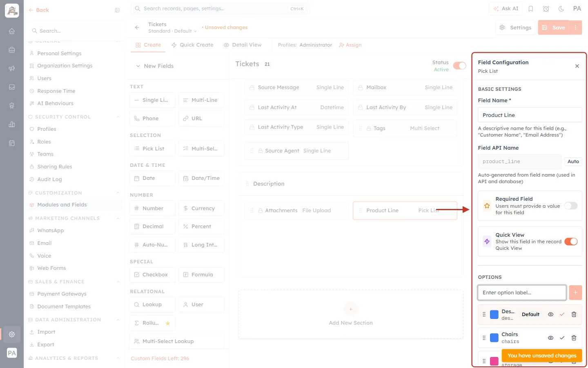Toggle visibility eye for the Chairs option
The height and width of the screenshot is (368, 588).
pyautogui.click(x=550, y=338)
